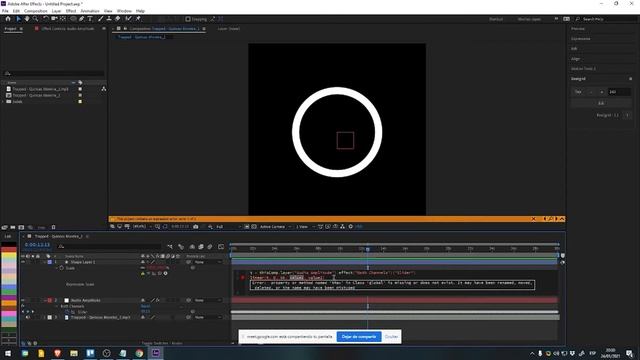Open the Preview panel on the right
This screenshot has height=360, width=640.
[578, 29]
